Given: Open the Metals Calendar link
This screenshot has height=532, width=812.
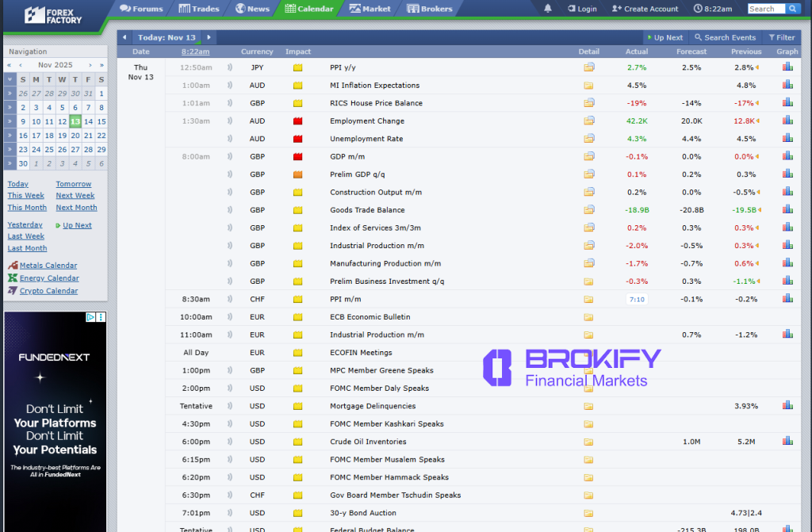Looking at the screenshot, I should pyautogui.click(x=48, y=266).
